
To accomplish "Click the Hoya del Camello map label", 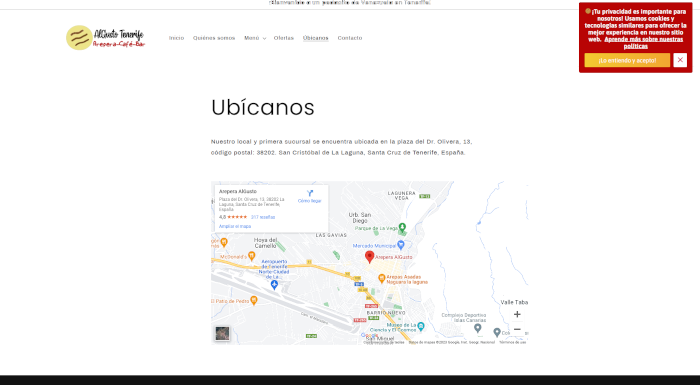I will [266, 243].
